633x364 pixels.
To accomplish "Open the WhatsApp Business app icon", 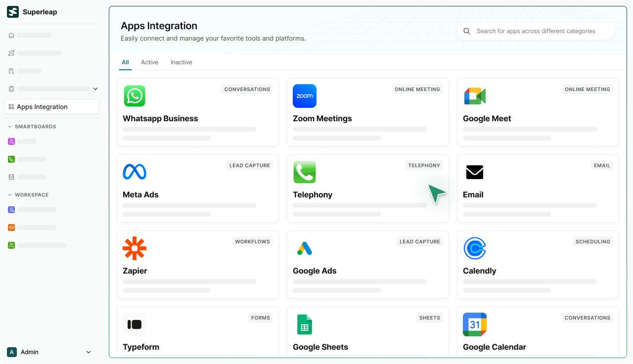I will [135, 96].
